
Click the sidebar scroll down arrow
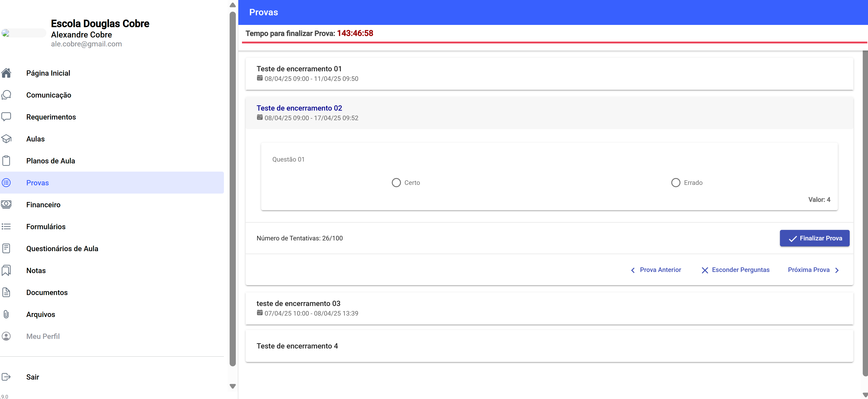(x=233, y=386)
